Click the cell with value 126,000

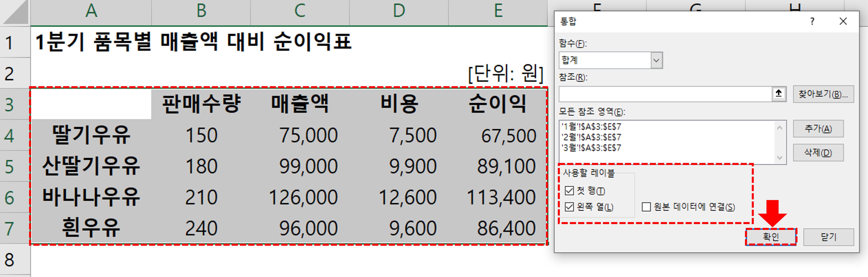[x=300, y=197]
